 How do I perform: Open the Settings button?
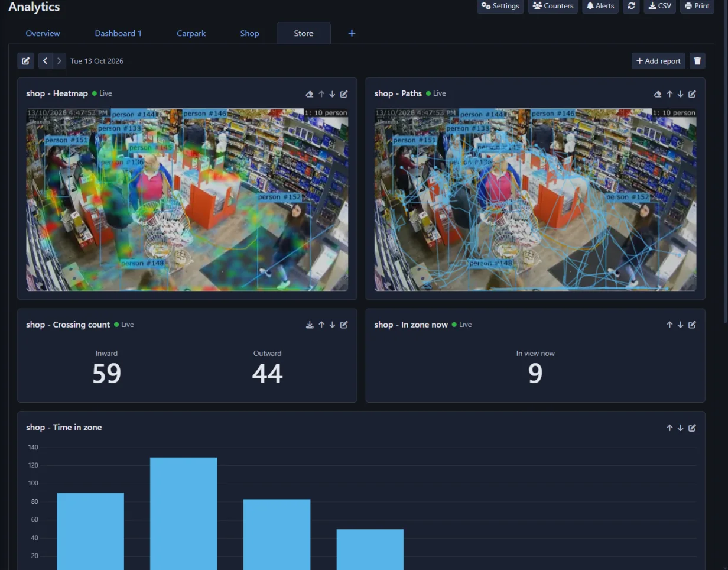point(500,6)
